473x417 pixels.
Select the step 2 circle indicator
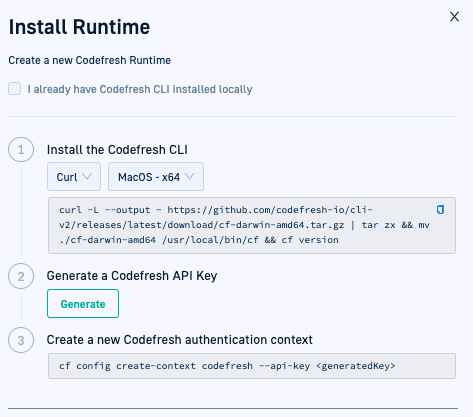tap(21, 276)
